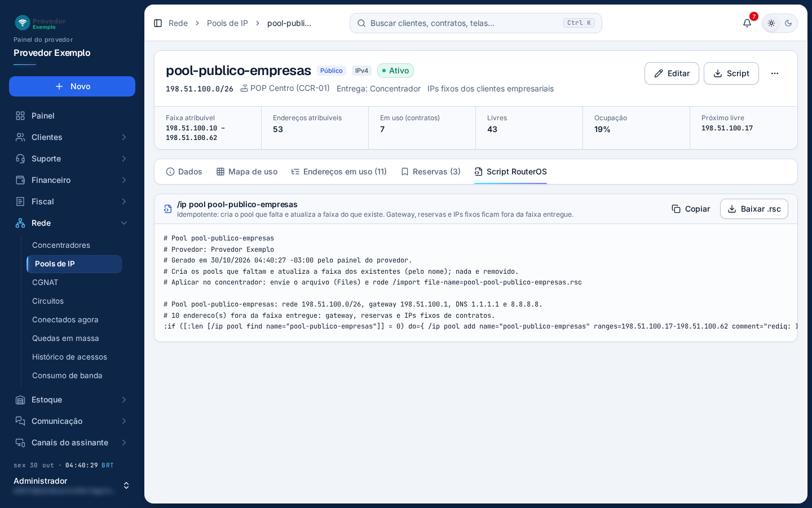Viewport: 812px width, 508px height.
Task: Expand the Fiscal submenu chevron
Action: click(124, 202)
